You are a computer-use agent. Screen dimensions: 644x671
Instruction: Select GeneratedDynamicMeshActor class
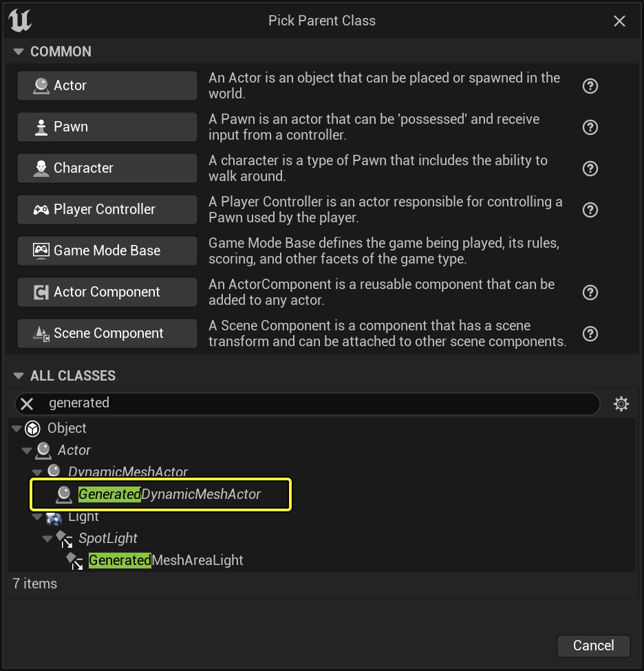(x=169, y=494)
